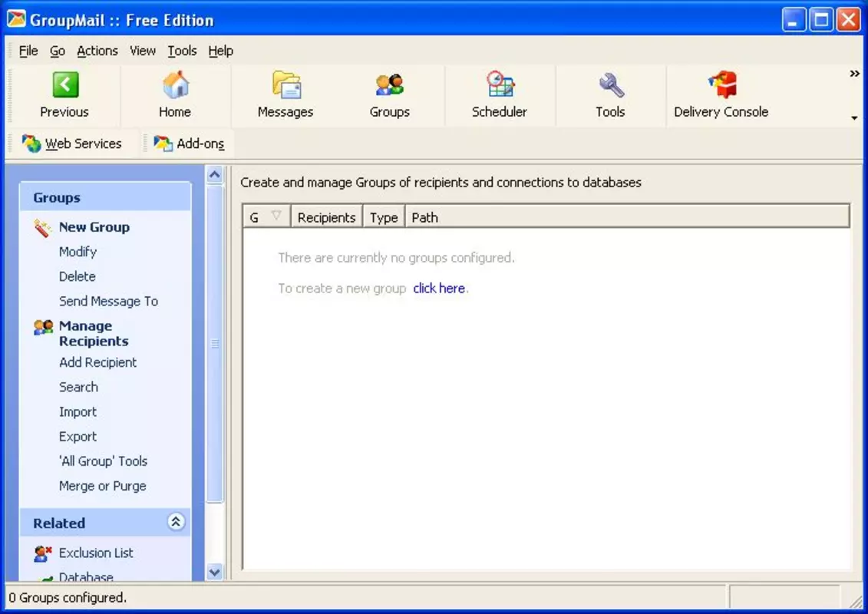This screenshot has height=614, width=868.
Task: Click Search under Manage Recipients
Action: click(x=78, y=387)
